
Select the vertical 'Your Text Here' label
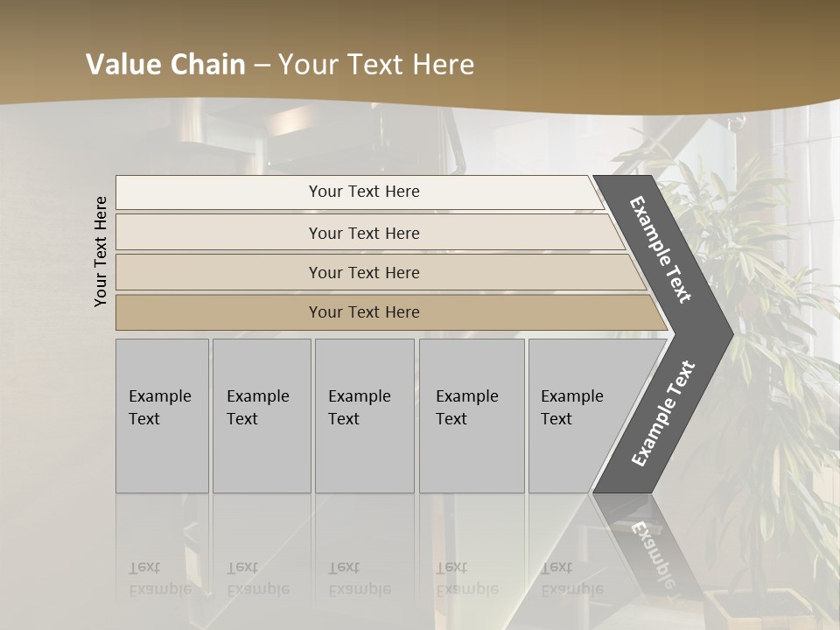pos(101,251)
